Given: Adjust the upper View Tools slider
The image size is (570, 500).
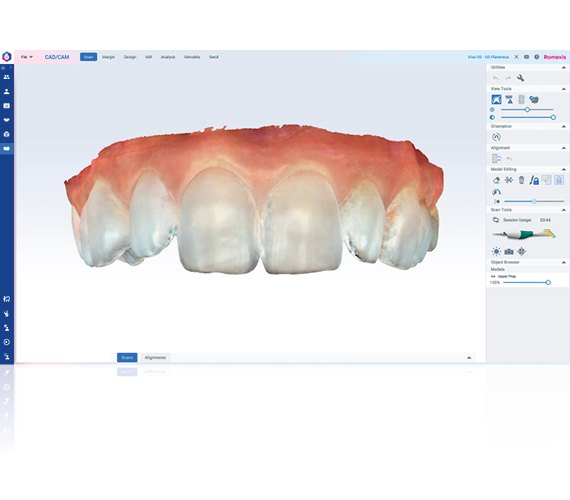Looking at the screenshot, I should [x=527, y=109].
